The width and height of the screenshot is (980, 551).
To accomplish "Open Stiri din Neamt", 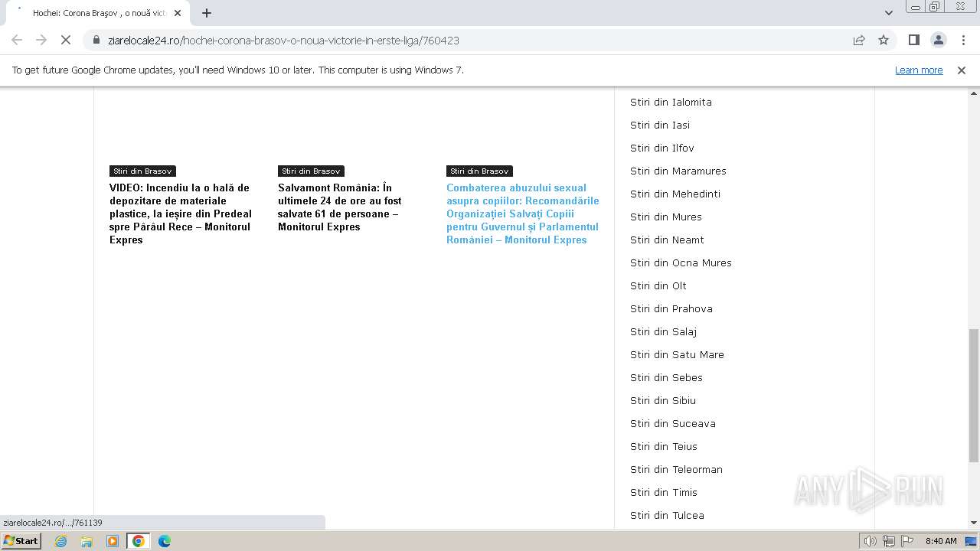I will click(x=667, y=240).
